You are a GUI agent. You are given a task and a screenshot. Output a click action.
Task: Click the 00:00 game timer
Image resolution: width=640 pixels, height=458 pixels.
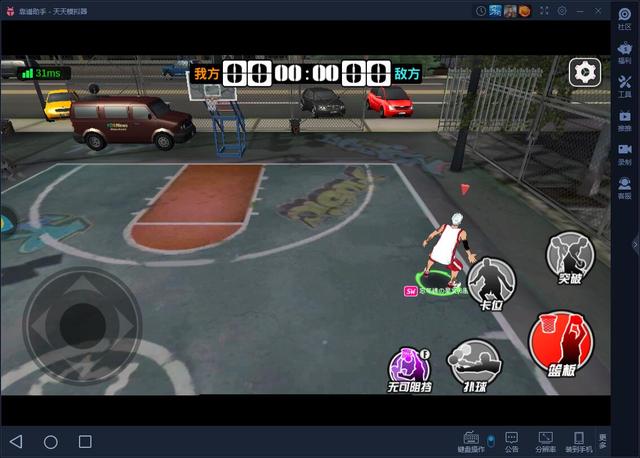coord(306,73)
